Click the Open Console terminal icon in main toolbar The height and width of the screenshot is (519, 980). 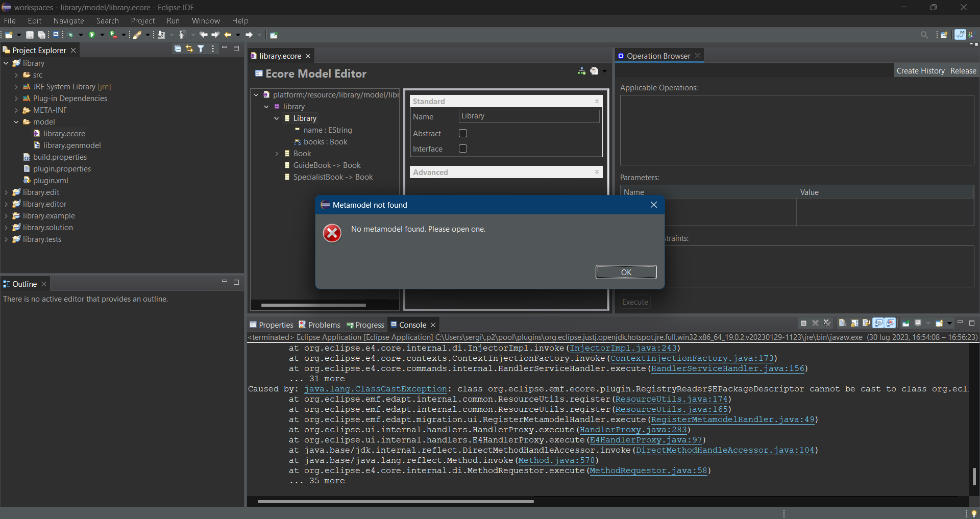coord(56,34)
